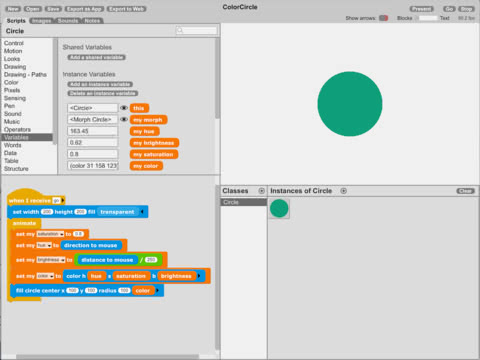Open a project with the Open button
Screen dimensions: 480x360
pyautogui.click(x=32, y=9)
